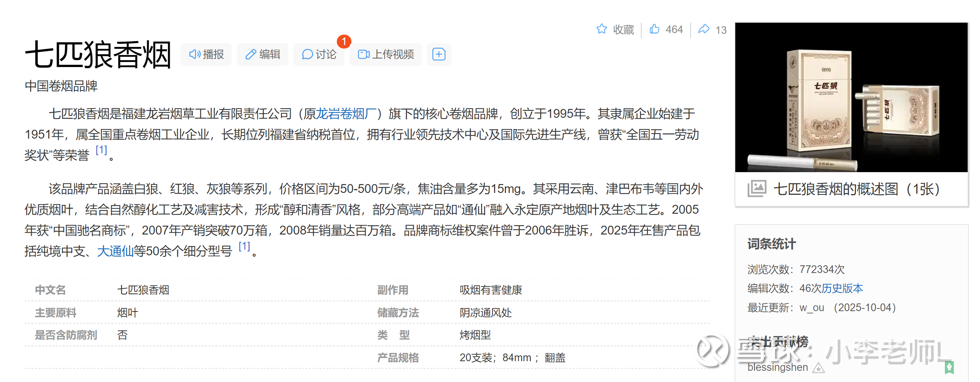Image resolution: width=980 pixels, height=382 pixels.
Task: Click the 中国卷烟品牌 subtitle
Action: coord(61,86)
